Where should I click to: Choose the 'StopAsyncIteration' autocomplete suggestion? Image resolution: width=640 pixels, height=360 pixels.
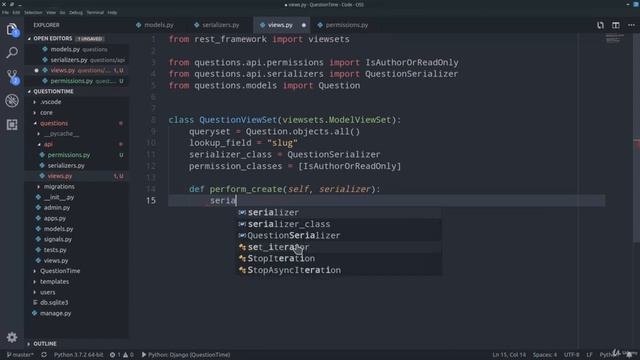click(x=340, y=270)
